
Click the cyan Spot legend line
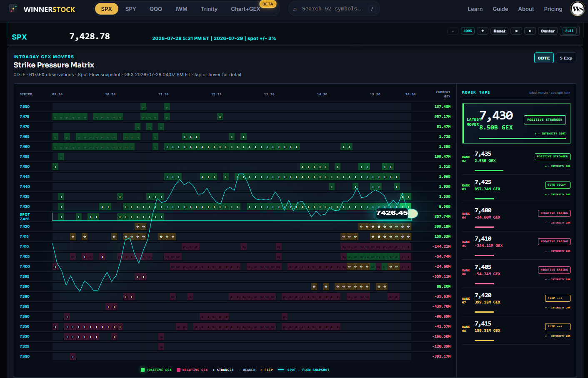pos(281,370)
